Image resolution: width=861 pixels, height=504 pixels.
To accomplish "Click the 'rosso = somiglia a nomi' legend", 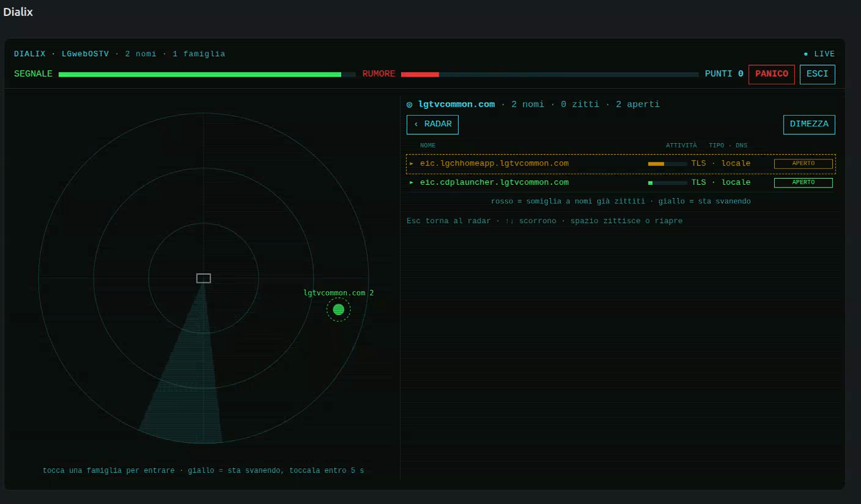I will click(x=621, y=201).
